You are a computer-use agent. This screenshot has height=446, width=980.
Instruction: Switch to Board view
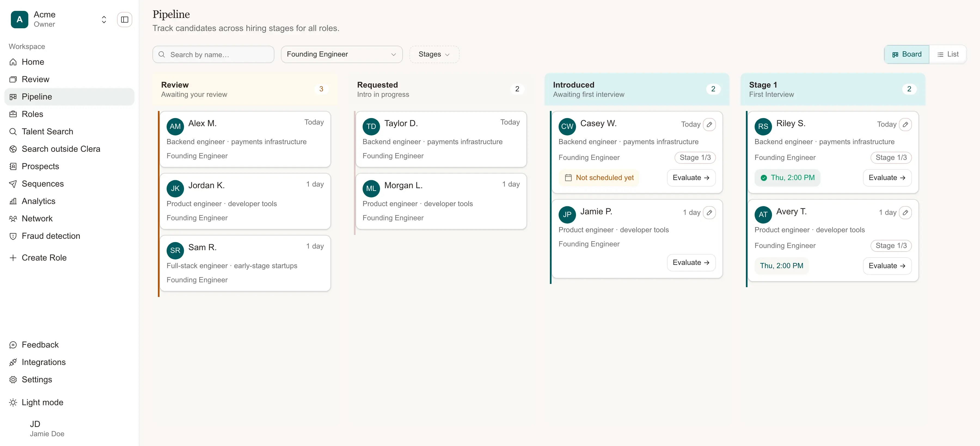(x=907, y=54)
